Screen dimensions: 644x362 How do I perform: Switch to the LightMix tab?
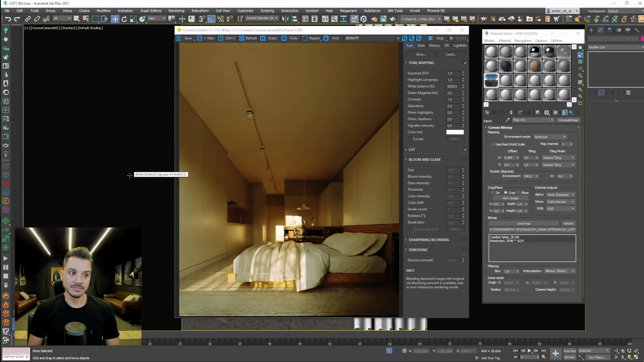point(460,46)
